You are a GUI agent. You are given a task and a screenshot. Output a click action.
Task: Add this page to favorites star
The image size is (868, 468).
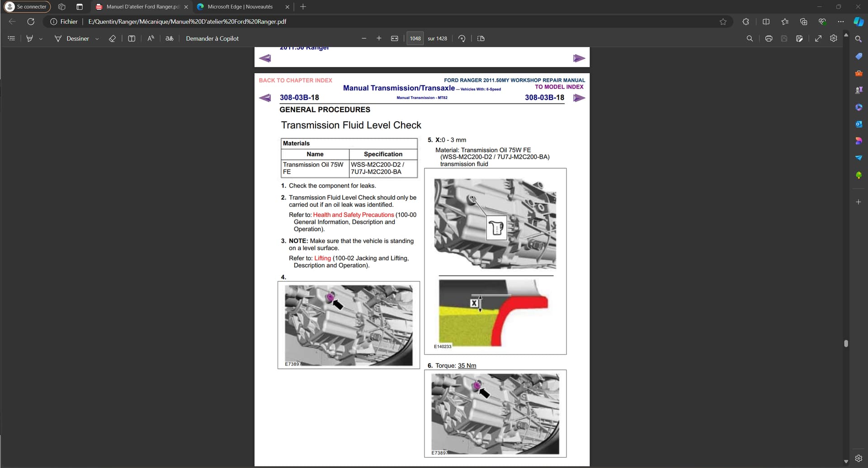[723, 21]
